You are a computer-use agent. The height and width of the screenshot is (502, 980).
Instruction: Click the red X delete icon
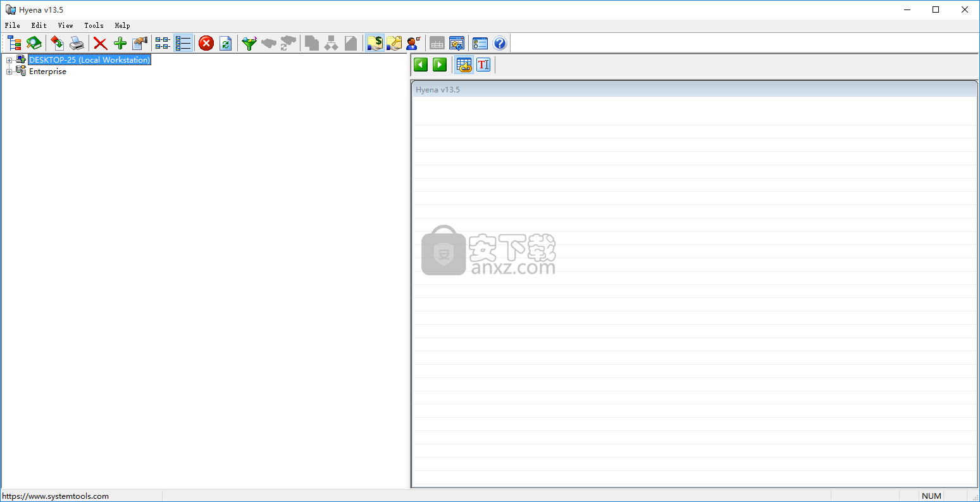[x=101, y=43]
